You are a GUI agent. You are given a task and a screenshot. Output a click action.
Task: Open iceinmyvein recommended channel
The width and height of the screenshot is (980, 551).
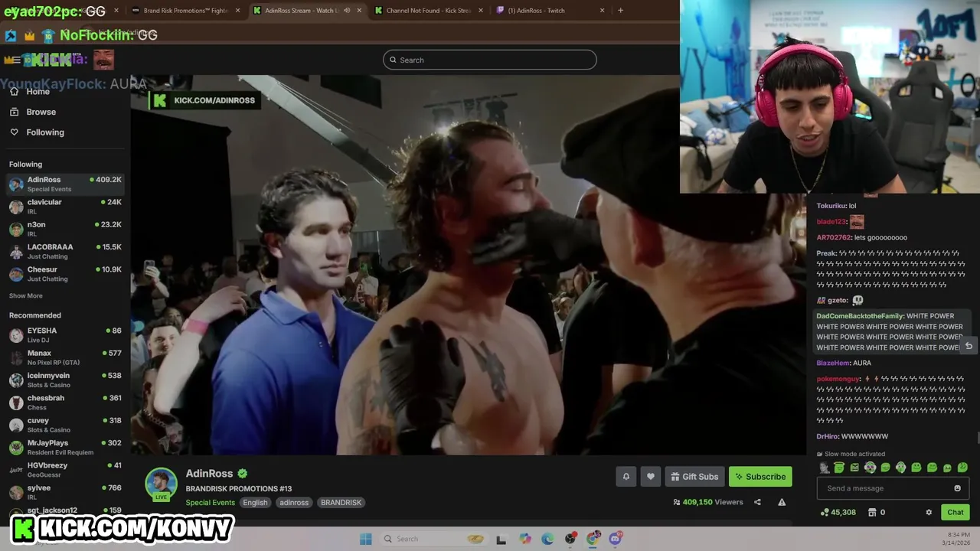(65, 380)
